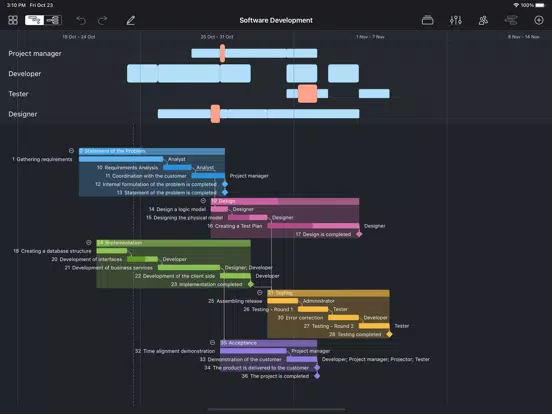The width and height of the screenshot is (552, 414).
Task: Open the projects grid view icon
Action: pyautogui.click(x=13, y=20)
